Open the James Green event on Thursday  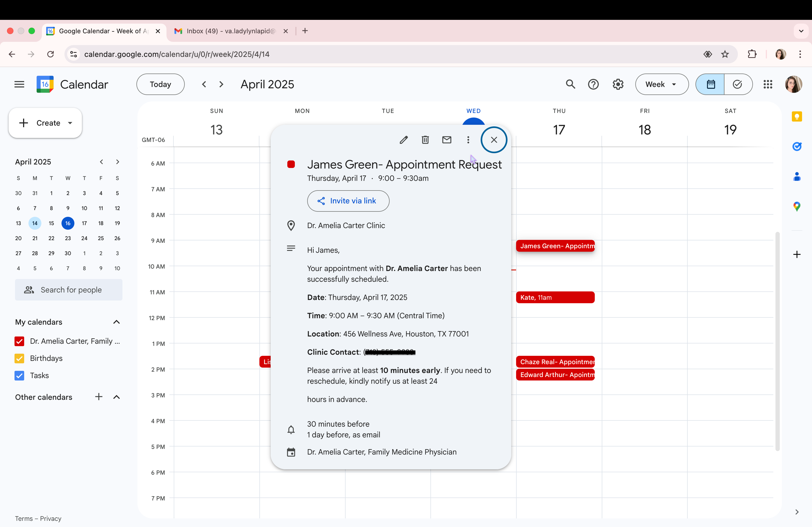[555, 246]
